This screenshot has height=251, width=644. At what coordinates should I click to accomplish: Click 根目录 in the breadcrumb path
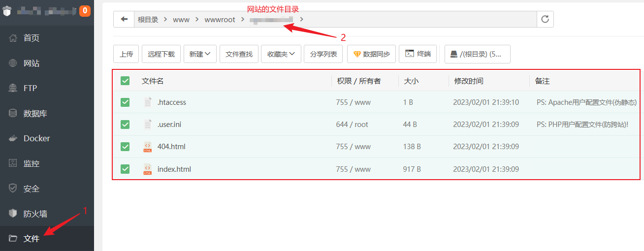(x=148, y=19)
